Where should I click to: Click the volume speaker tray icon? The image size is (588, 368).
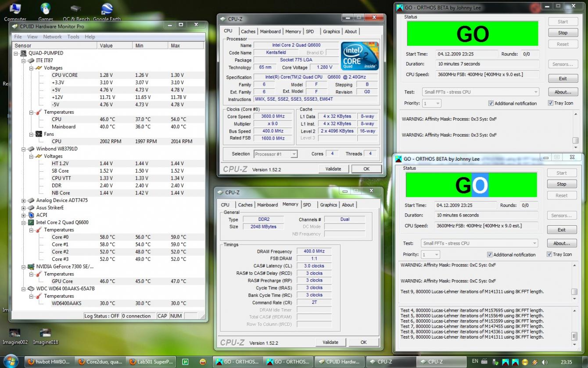click(x=545, y=362)
